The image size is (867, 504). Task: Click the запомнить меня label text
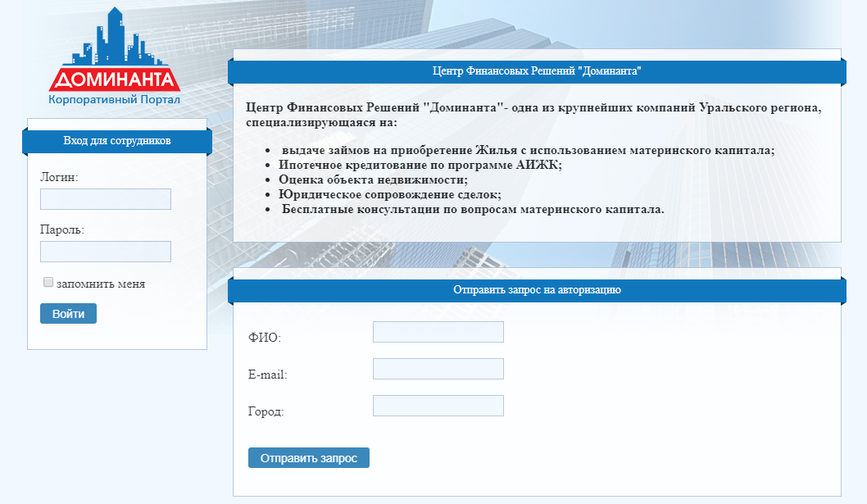(x=101, y=284)
